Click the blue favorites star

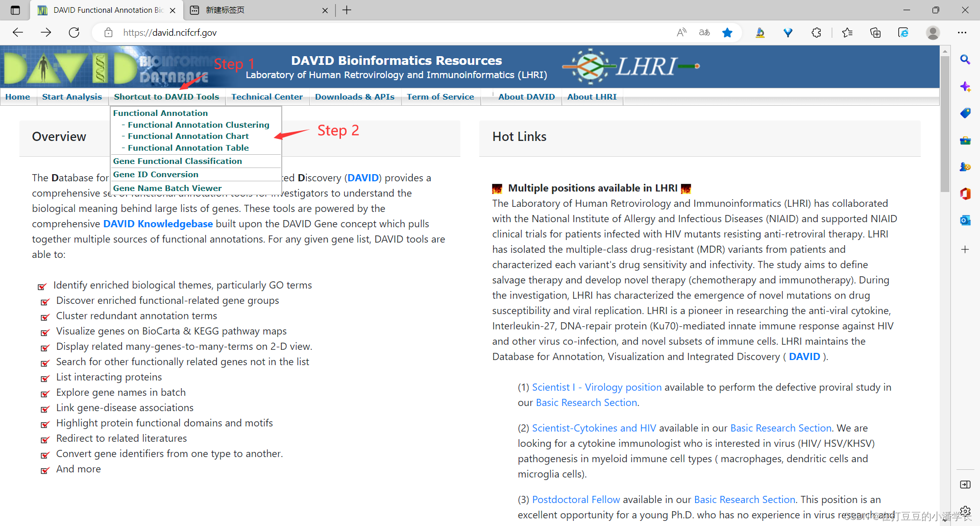click(x=727, y=33)
